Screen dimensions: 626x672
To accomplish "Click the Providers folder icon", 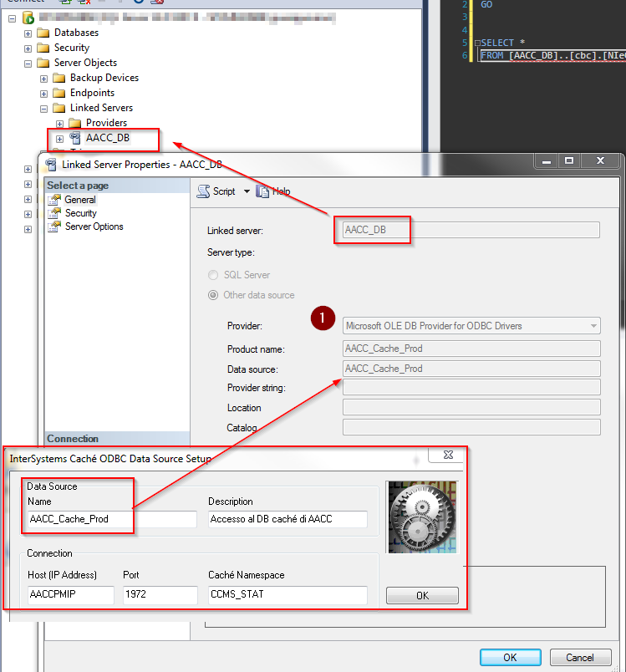I will (x=75, y=123).
